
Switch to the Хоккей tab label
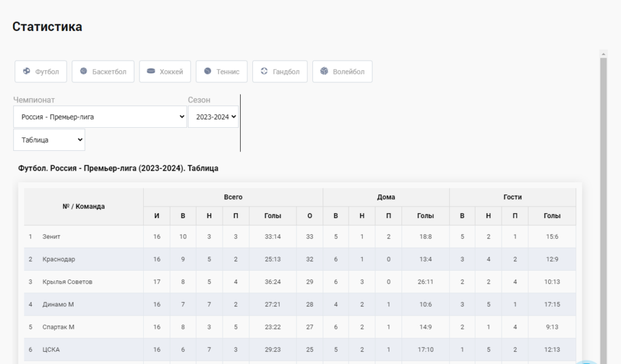pyautogui.click(x=171, y=71)
